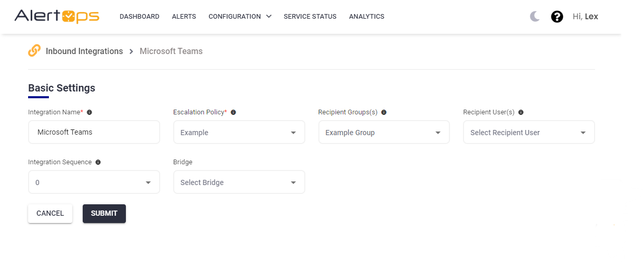Click the Inbound Integrations link icon
Screen dimensions: 644x262
coord(34,51)
